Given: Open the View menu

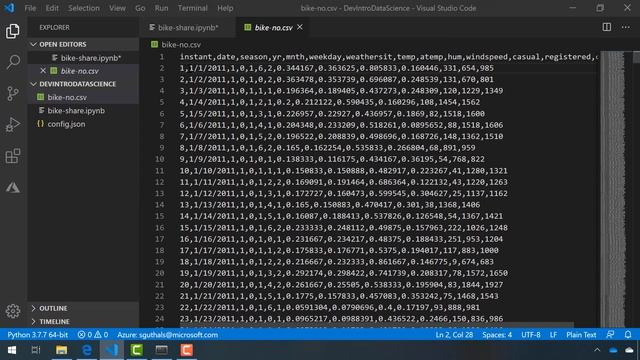Looking at the screenshot, I should [117, 8].
